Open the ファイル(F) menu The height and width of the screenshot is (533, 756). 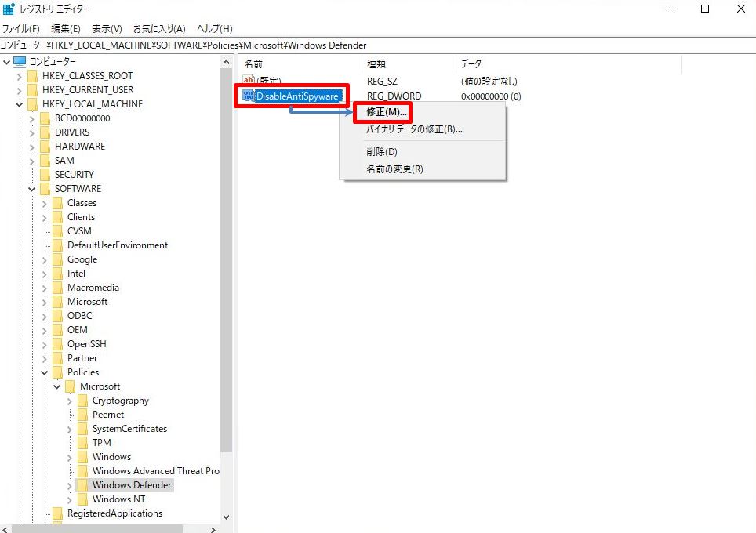(x=20, y=28)
